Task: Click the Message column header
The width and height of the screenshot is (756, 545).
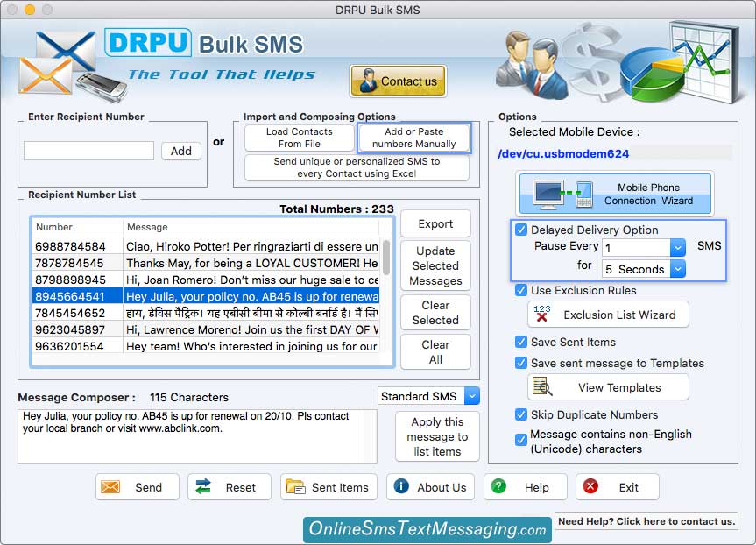Action: pos(251,227)
